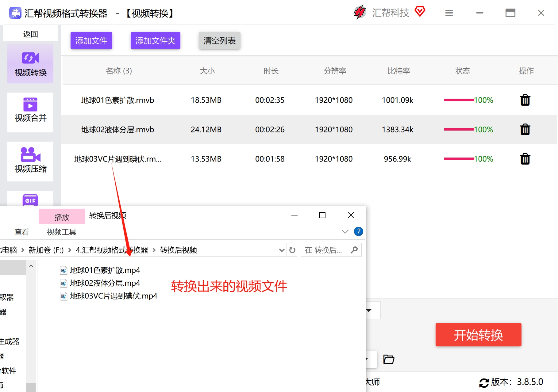The image size is (558, 392).
Task: Switch to the 视频压缩 compression tool
Action: pos(30,162)
